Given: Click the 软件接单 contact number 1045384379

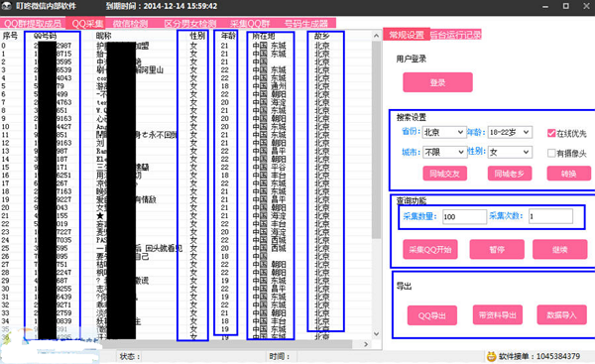Looking at the screenshot, I should (x=558, y=356).
